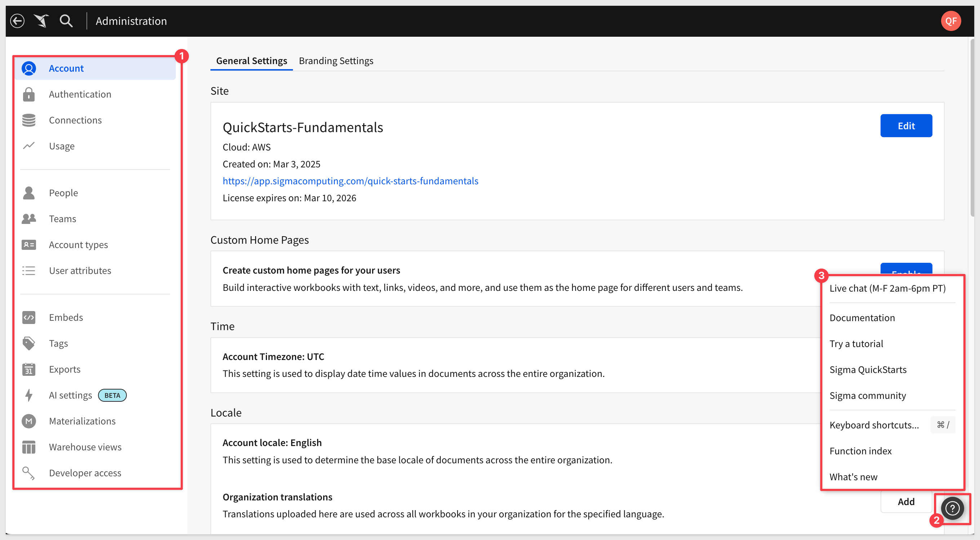Open Sigma QuickStarts menu entry
The image size is (980, 540).
(x=868, y=369)
